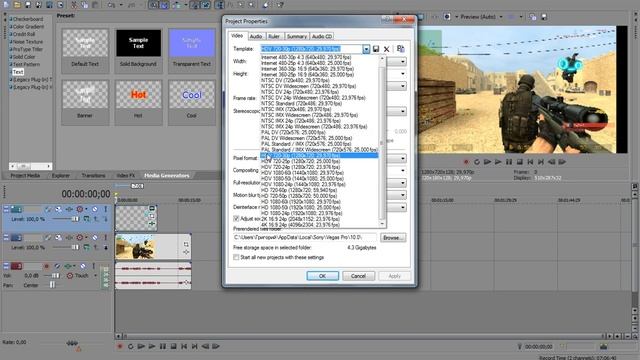The height and width of the screenshot is (360, 640).
Task: Click Play from start in timeline transport
Action: click(141, 347)
